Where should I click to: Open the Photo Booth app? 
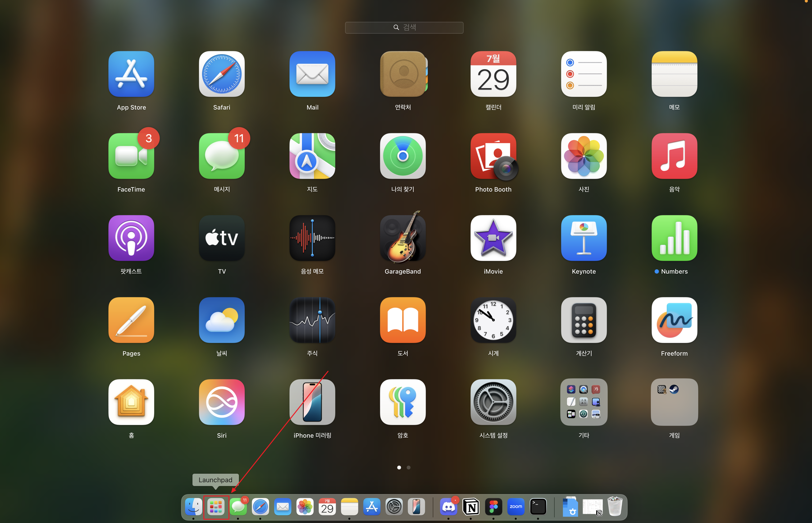(x=493, y=156)
